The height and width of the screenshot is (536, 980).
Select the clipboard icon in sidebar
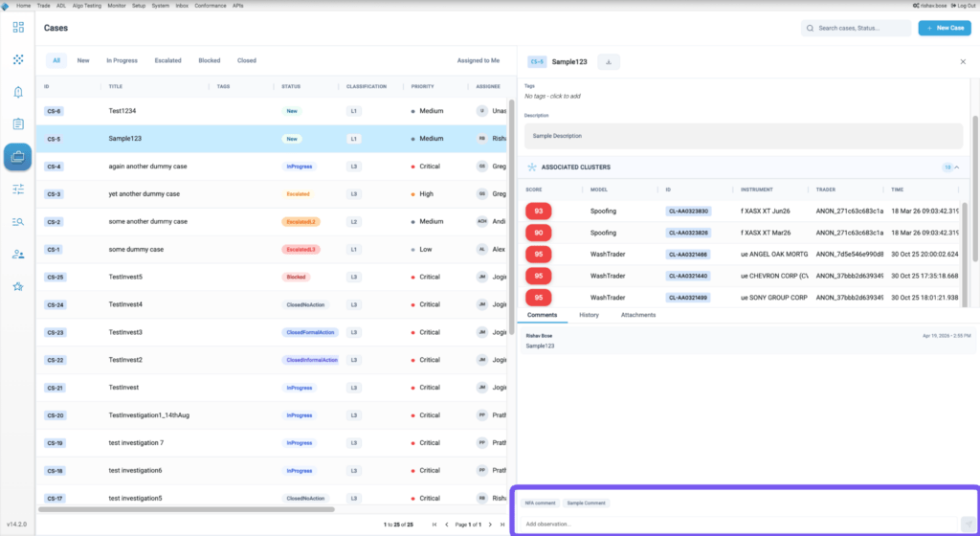tap(18, 123)
